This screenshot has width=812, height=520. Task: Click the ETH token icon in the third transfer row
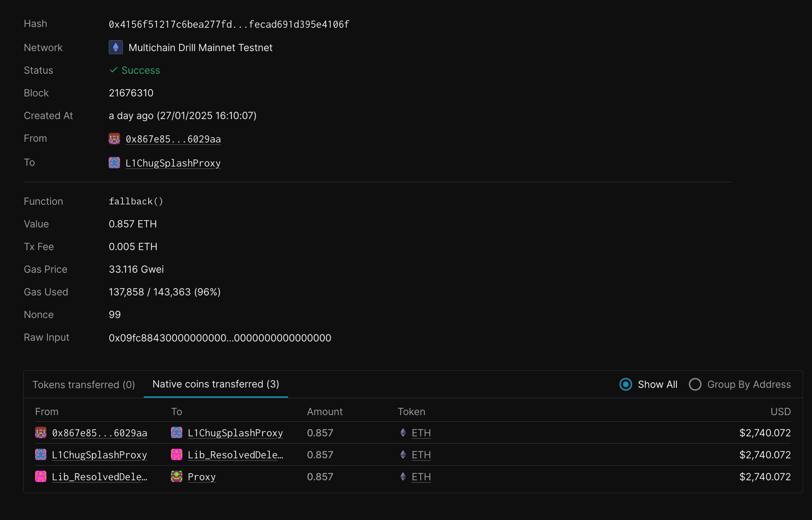point(404,477)
